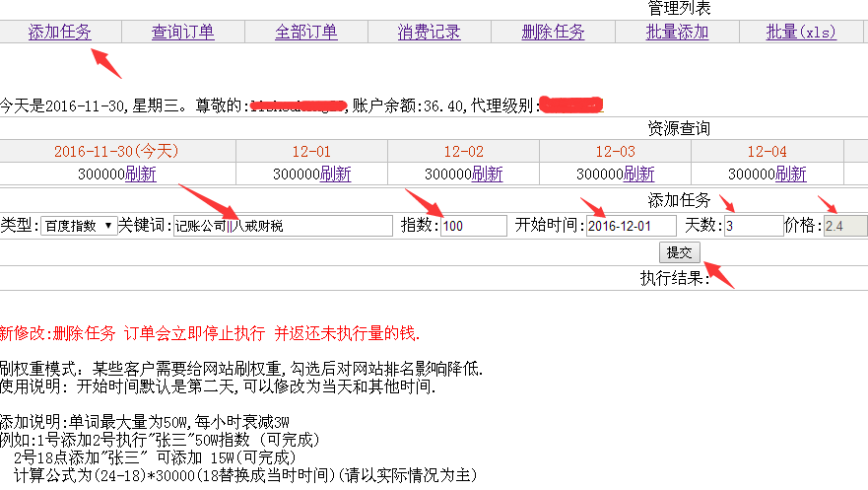Click 刷新 under the 12-01 column
Viewport: 868px width, 490px height.
click(335, 175)
